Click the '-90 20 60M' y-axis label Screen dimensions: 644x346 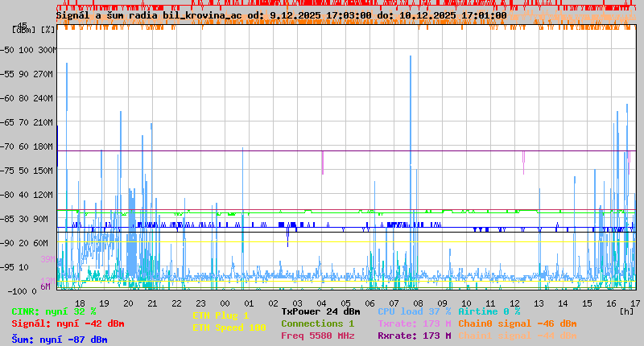(25, 243)
